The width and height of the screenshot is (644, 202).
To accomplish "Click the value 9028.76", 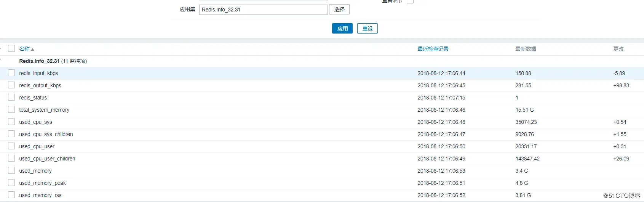I will click(524, 134).
